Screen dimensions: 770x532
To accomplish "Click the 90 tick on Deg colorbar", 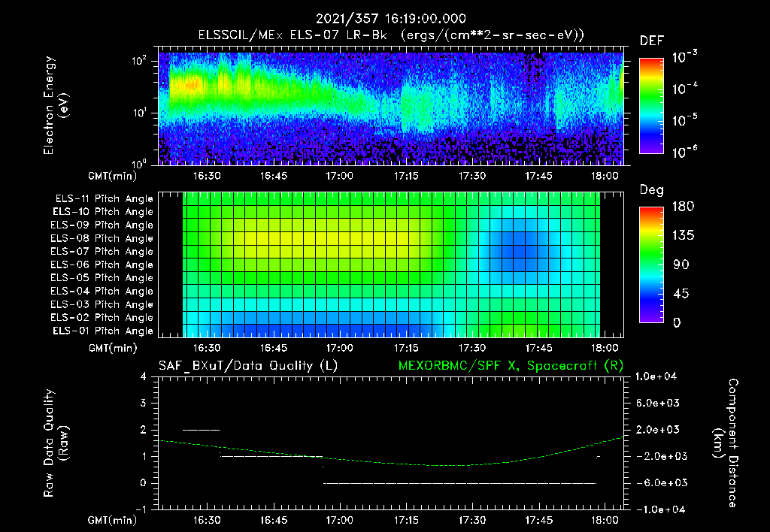I will 681,265.
